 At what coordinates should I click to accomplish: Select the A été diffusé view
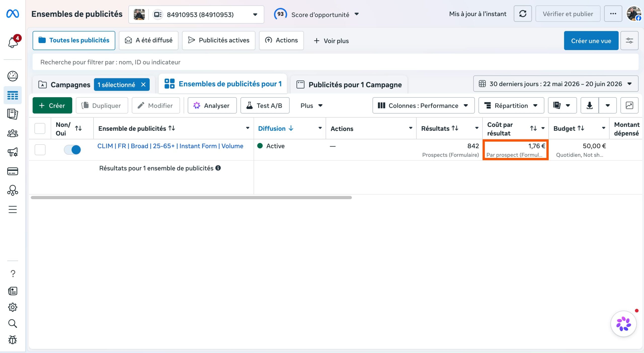[x=148, y=40]
